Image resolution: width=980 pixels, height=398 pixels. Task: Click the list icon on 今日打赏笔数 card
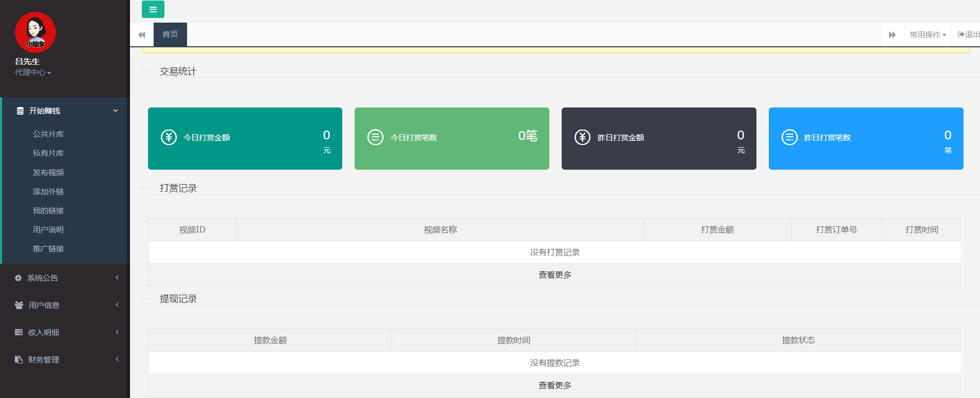tap(375, 137)
